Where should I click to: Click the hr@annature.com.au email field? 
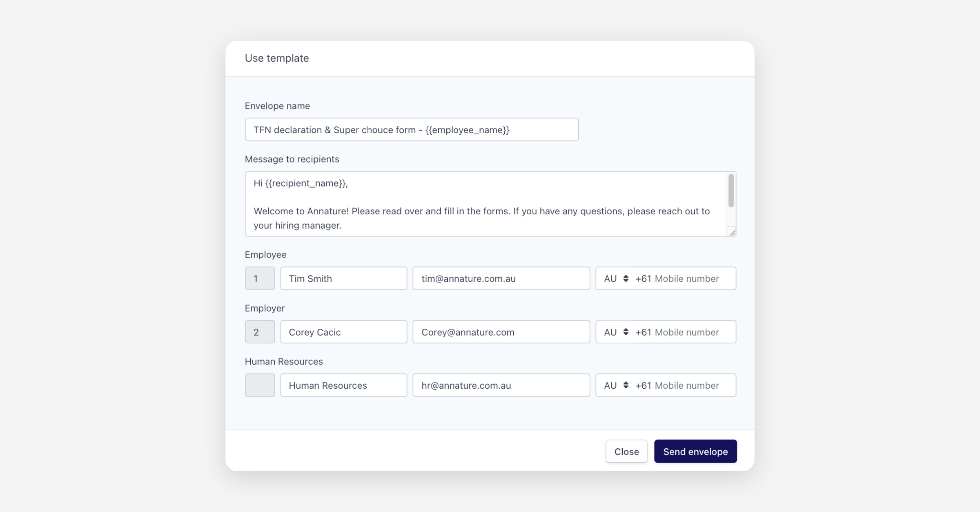tap(501, 385)
